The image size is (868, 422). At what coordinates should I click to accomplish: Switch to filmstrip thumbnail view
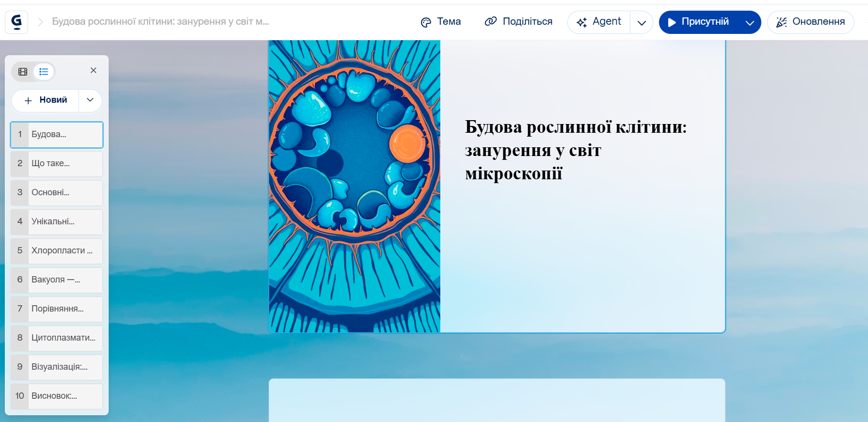pos(23,72)
